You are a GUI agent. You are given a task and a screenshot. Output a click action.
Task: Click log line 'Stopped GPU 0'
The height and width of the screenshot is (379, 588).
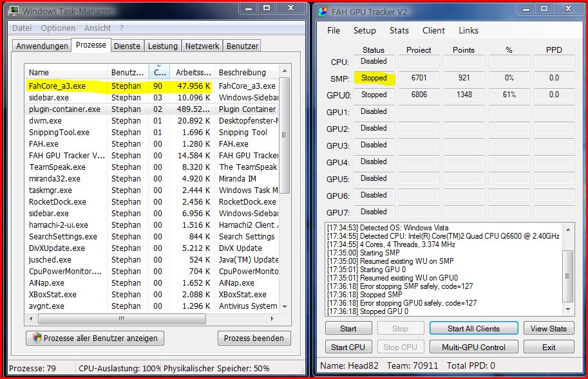(x=368, y=311)
